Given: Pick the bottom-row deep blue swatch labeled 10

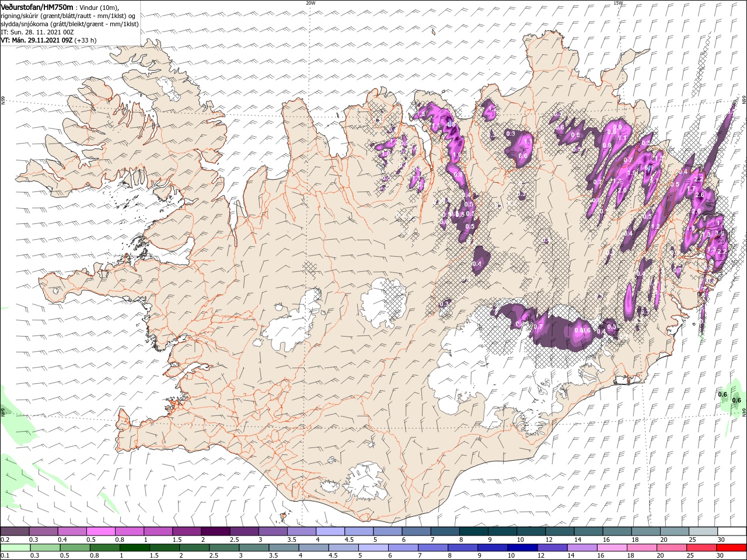Looking at the screenshot, I should [x=522, y=548].
